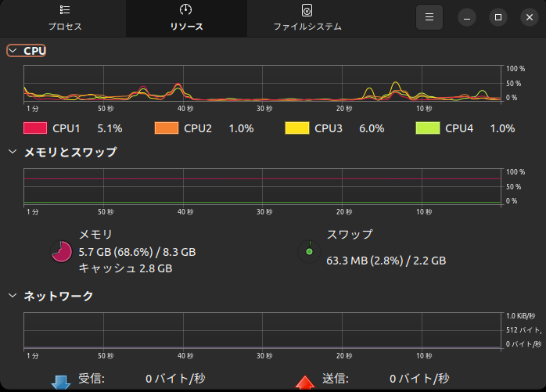
Task: Click the swap circular color picker
Action: click(x=309, y=252)
